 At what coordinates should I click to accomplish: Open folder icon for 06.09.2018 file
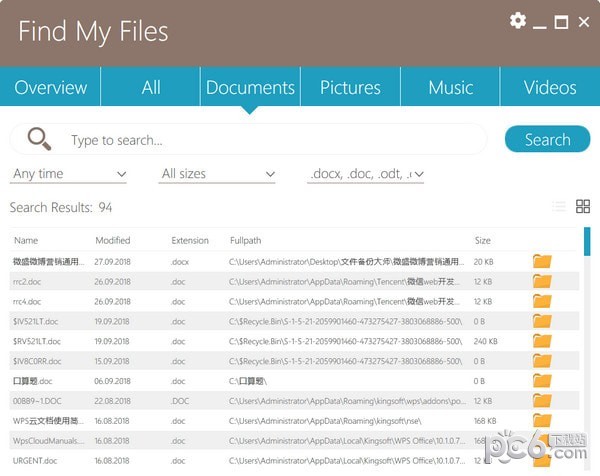(542, 381)
